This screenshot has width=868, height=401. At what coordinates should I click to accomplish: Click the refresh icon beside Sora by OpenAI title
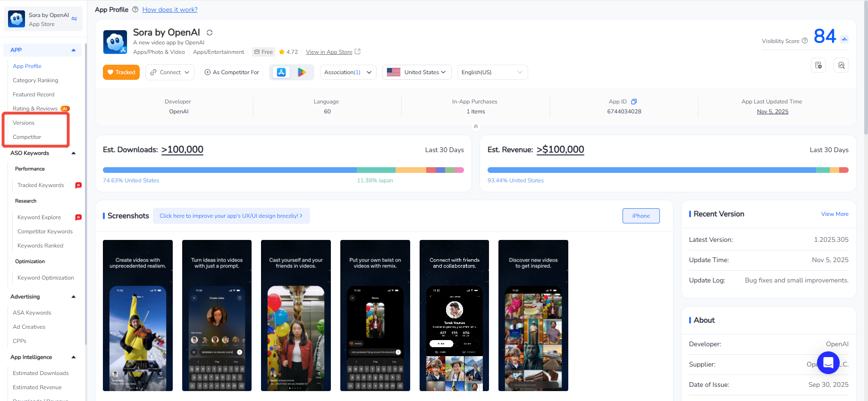coord(210,33)
